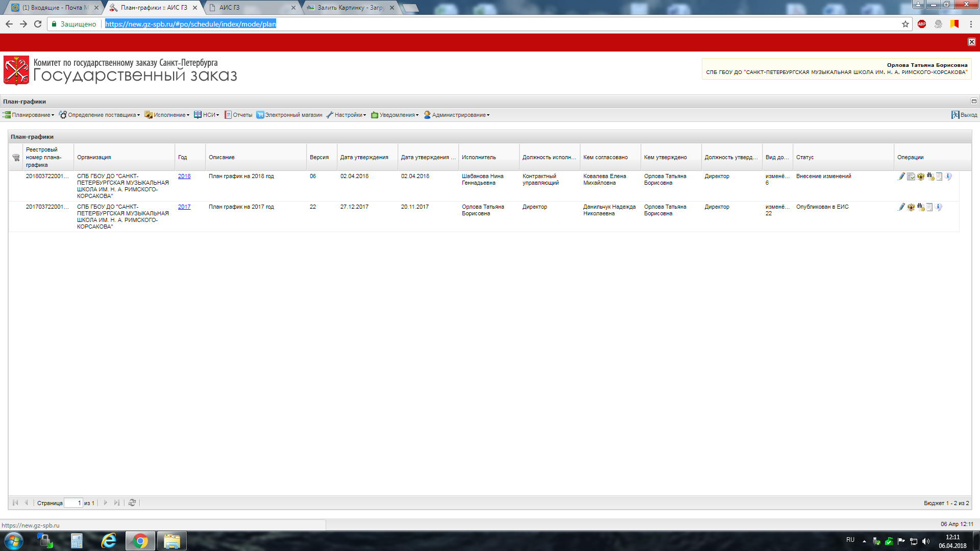Click document page icon in 2017 row

click(929, 207)
